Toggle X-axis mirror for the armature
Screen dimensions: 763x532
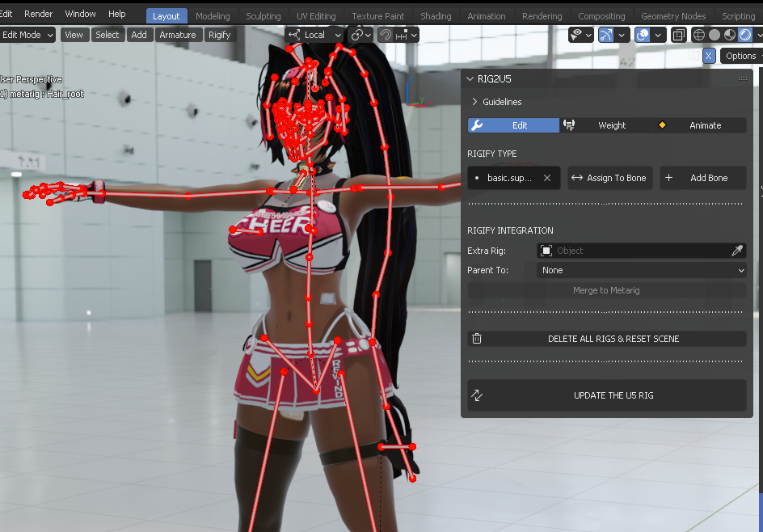click(x=709, y=56)
